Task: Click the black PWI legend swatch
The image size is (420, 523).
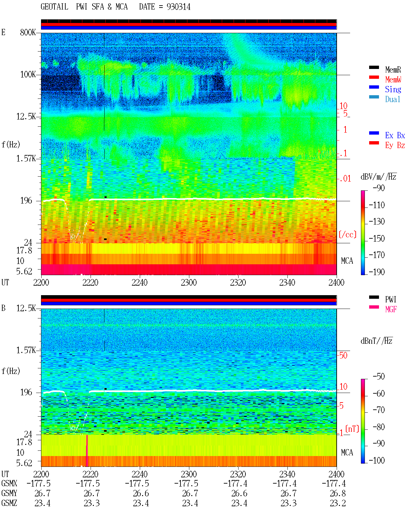Action: click(x=374, y=297)
